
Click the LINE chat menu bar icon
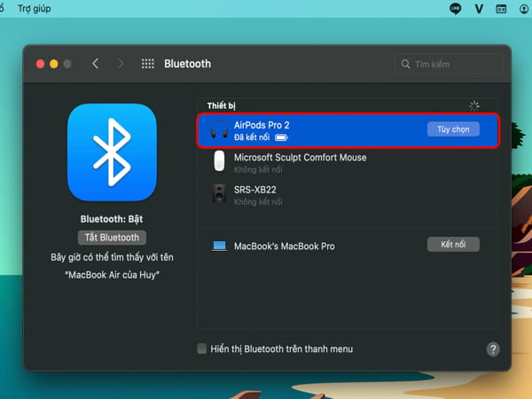coord(455,9)
